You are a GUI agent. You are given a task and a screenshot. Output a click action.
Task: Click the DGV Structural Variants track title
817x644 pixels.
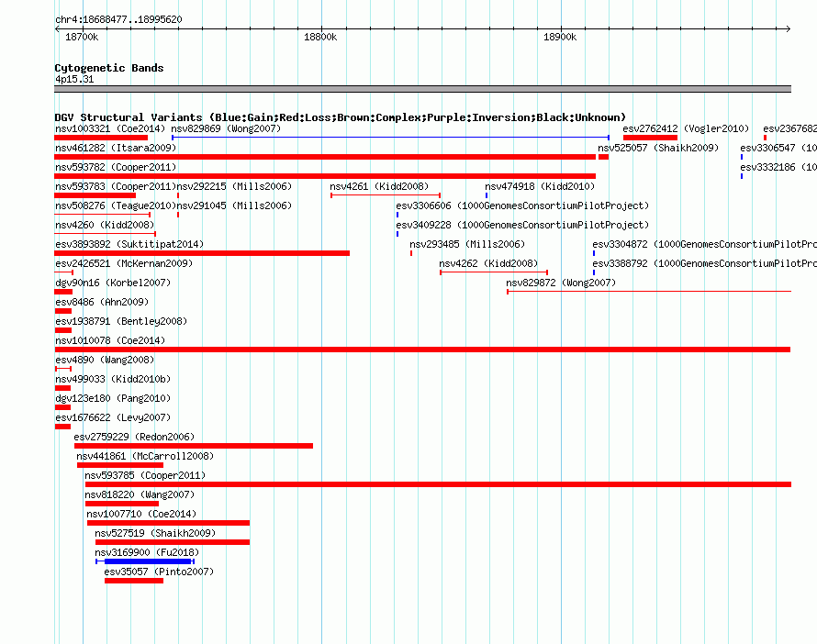pos(341,117)
